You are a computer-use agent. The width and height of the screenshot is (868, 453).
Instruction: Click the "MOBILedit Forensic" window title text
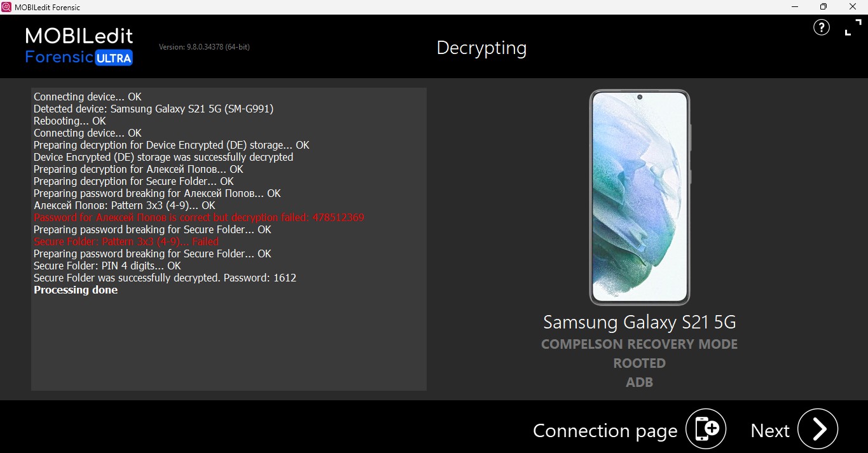coord(48,7)
